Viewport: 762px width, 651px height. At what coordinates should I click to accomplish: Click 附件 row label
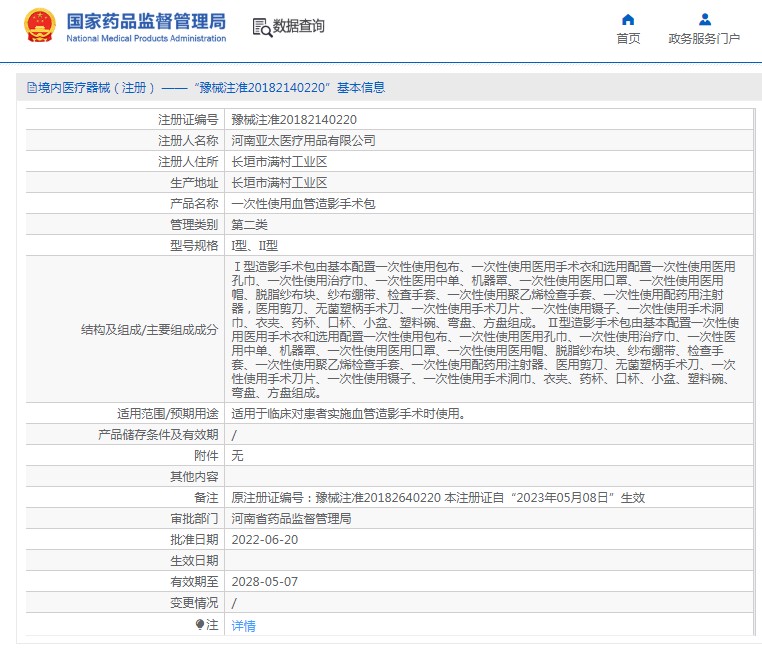pos(206,455)
